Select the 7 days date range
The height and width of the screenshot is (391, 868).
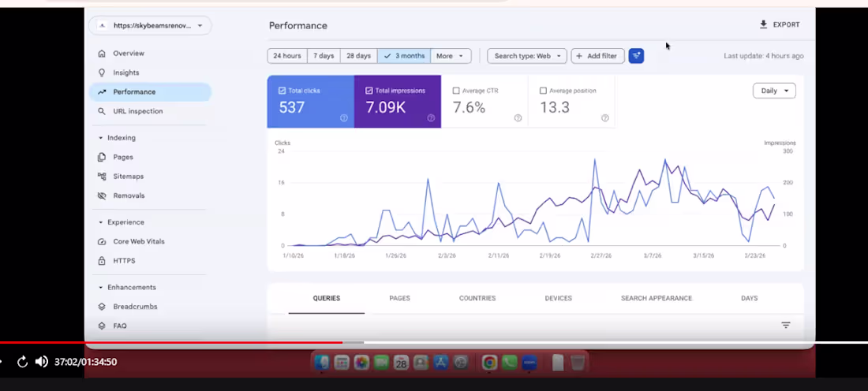point(324,56)
